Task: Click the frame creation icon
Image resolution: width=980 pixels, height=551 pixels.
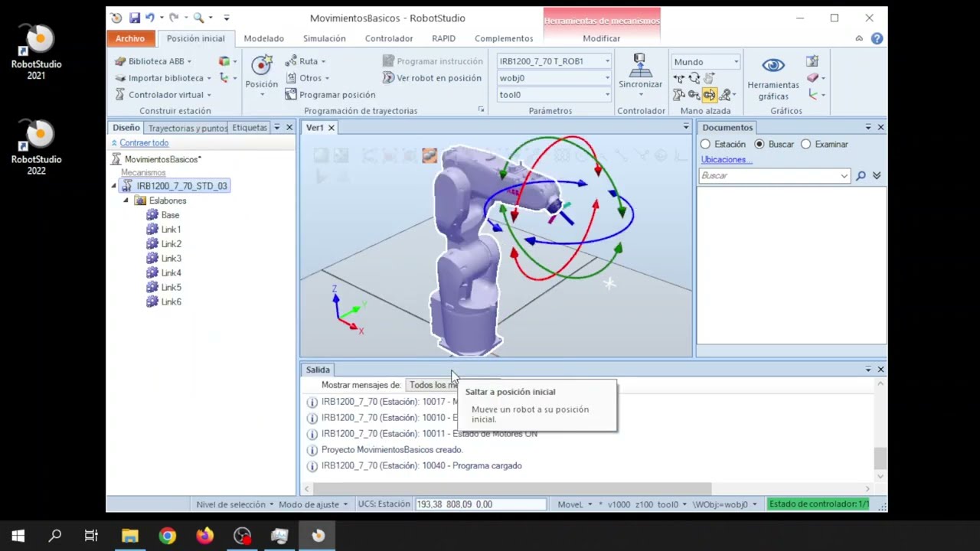Action: pyautogui.click(x=224, y=78)
